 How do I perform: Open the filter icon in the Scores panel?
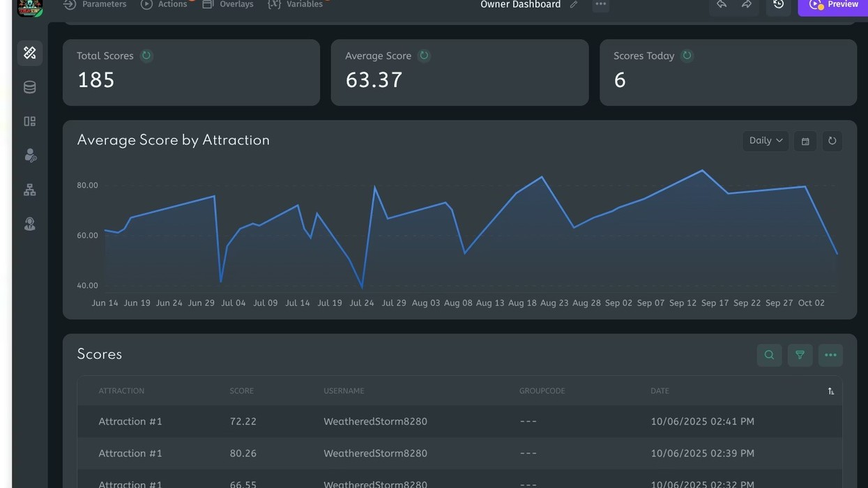click(x=800, y=355)
